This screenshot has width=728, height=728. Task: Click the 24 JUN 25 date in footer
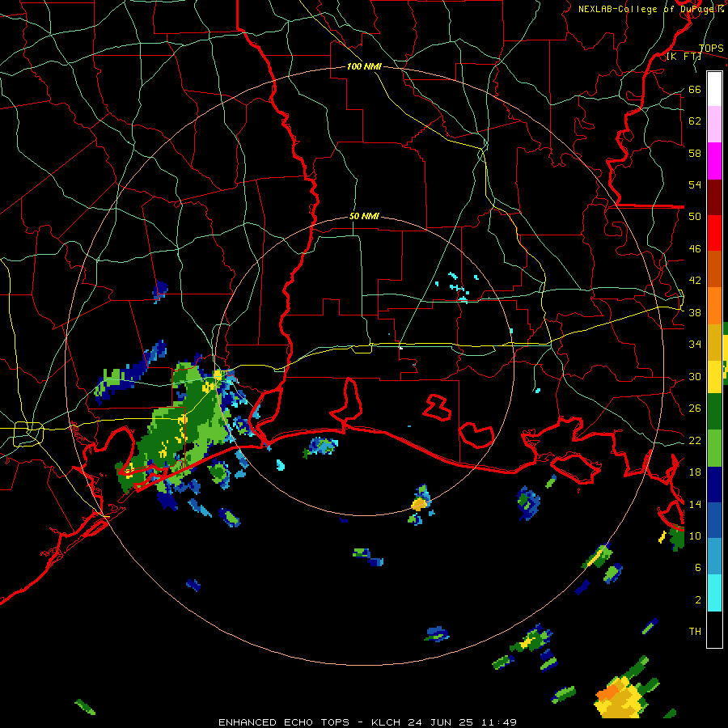click(x=441, y=722)
